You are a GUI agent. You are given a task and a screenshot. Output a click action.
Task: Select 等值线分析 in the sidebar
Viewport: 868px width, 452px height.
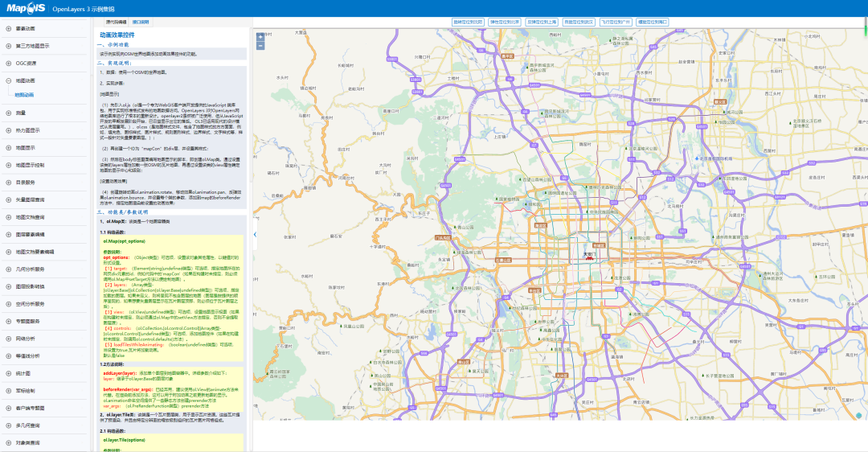(27, 356)
